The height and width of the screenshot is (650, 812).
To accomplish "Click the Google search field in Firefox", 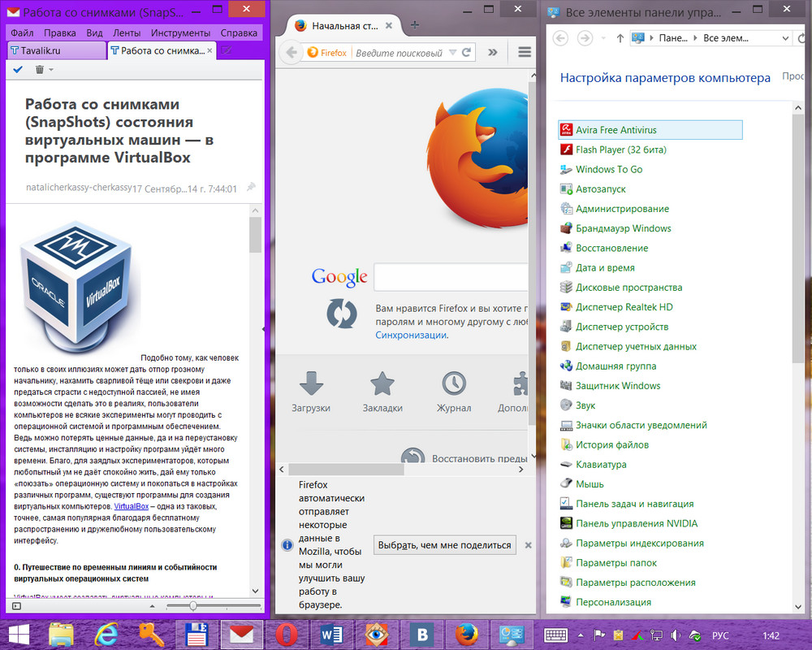I will (451, 277).
